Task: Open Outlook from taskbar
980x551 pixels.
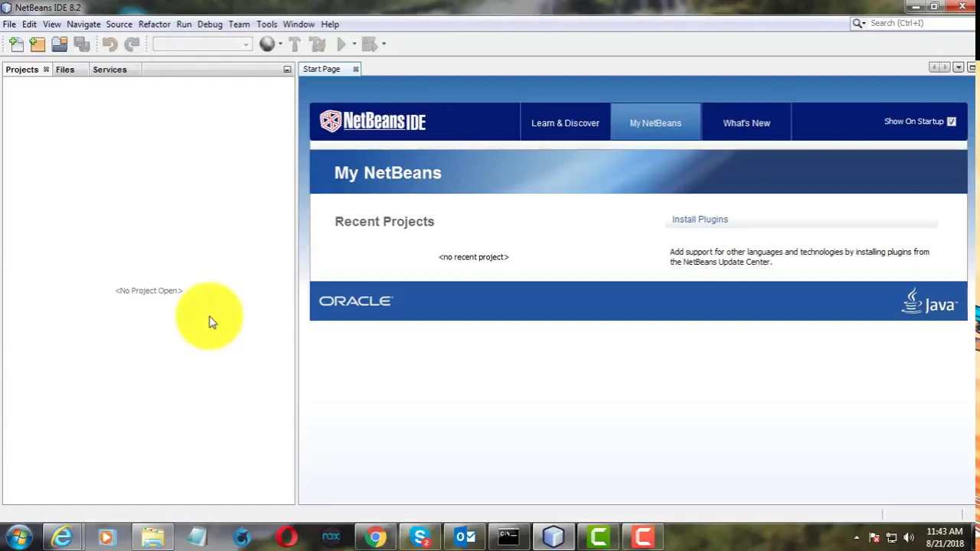Action: coord(464,536)
